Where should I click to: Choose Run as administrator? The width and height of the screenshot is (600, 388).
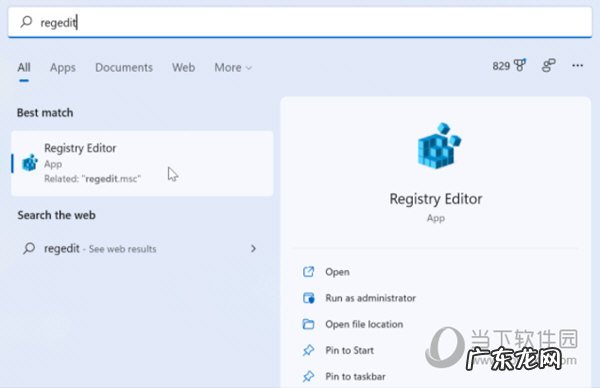(x=370, y=298)
